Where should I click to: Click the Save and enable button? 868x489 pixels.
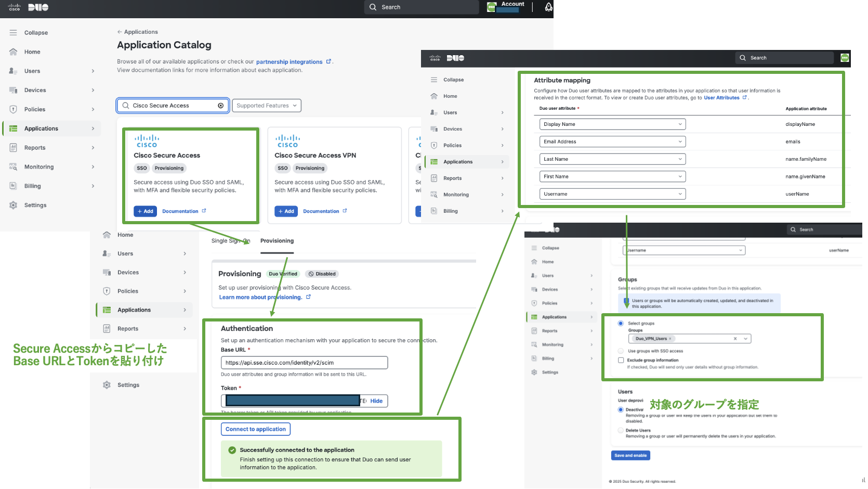tap(630, 456)
